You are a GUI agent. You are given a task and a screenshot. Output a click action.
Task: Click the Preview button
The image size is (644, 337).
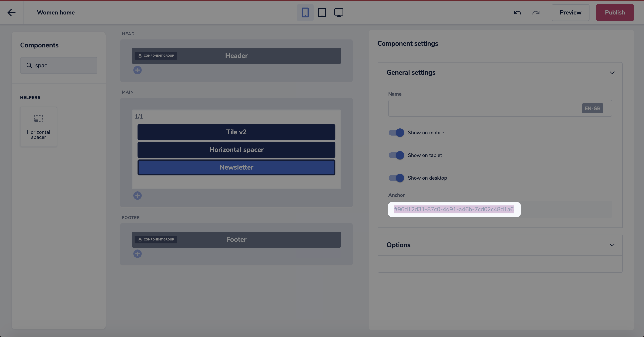(570, 13)
